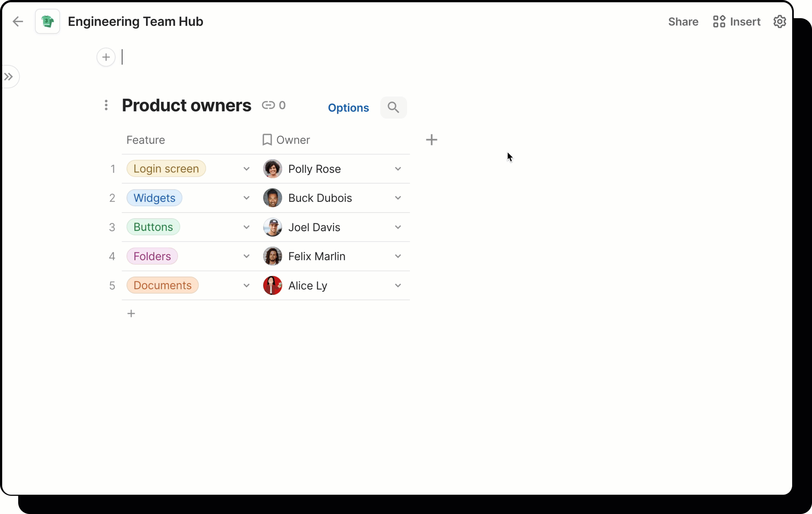This screenshot has width=812, height=514.
Task: Open the owner dropdown for Joel Davis
Action: point(398,227)
